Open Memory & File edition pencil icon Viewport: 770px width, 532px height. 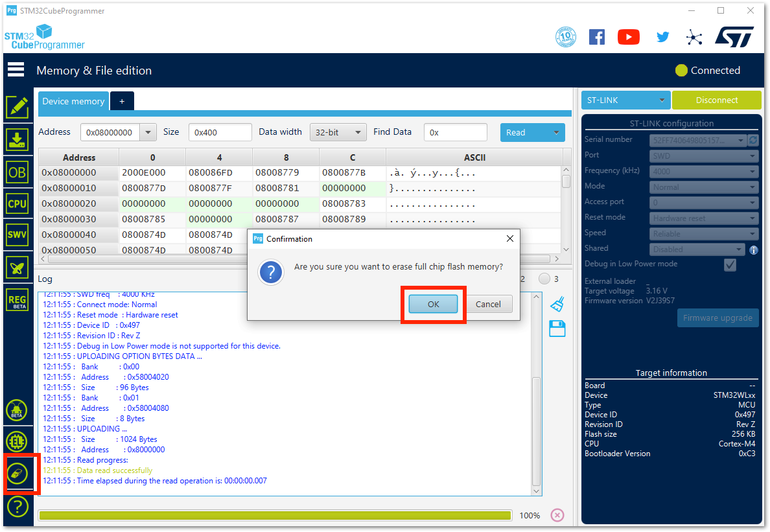(x=17, y=108)
